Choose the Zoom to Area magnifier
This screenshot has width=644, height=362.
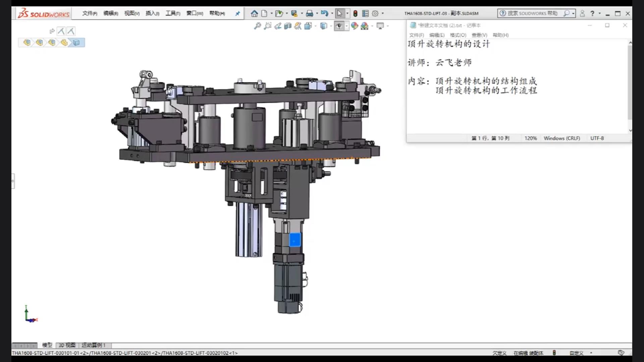[267, 26]
